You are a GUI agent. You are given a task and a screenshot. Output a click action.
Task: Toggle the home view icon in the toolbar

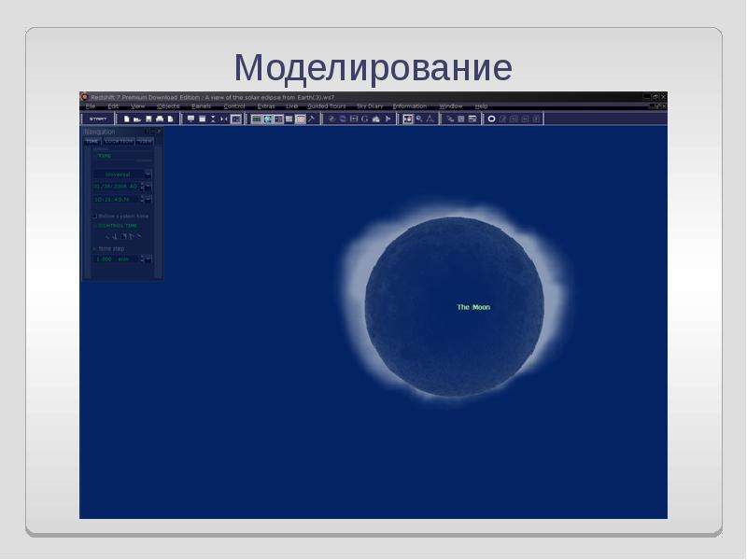pyautogui.click(x=376, y=119)
